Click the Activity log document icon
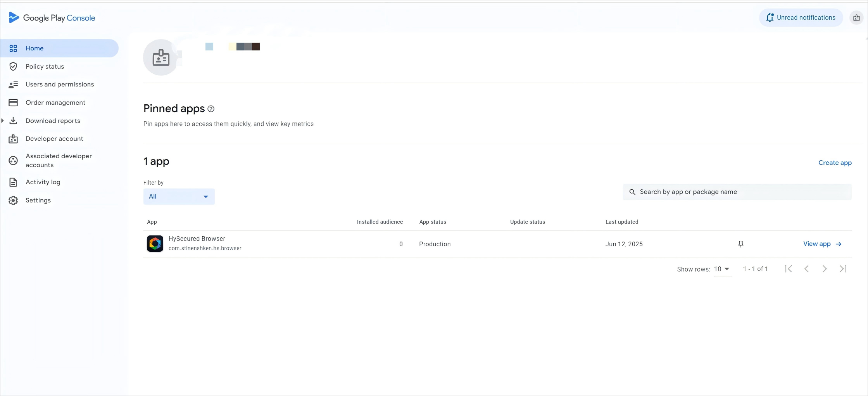 coord(13,182)
